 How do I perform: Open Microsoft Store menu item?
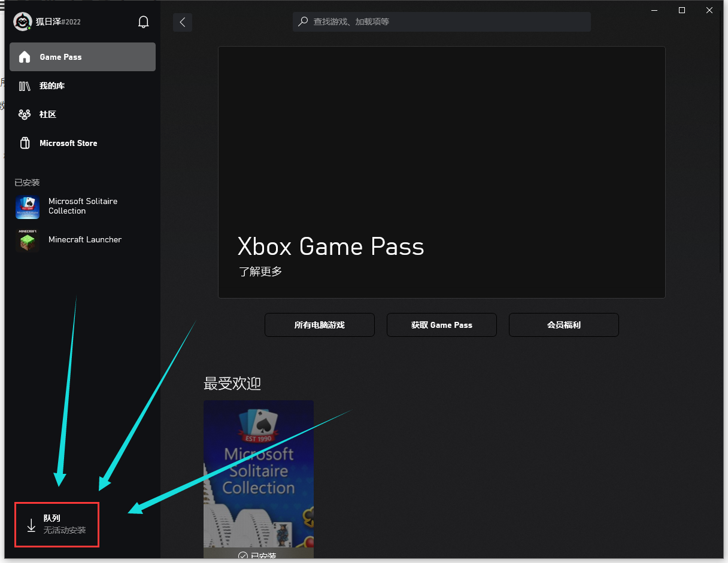click(68, 144)
